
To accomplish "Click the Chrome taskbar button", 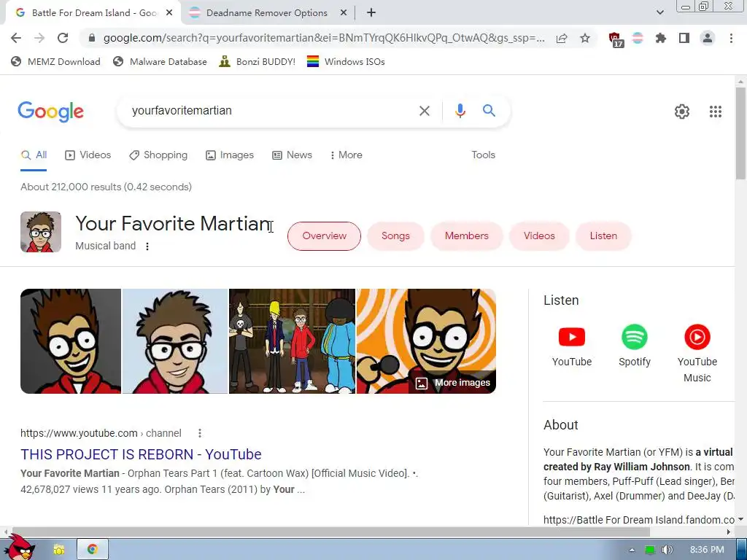I will point(93,550).
